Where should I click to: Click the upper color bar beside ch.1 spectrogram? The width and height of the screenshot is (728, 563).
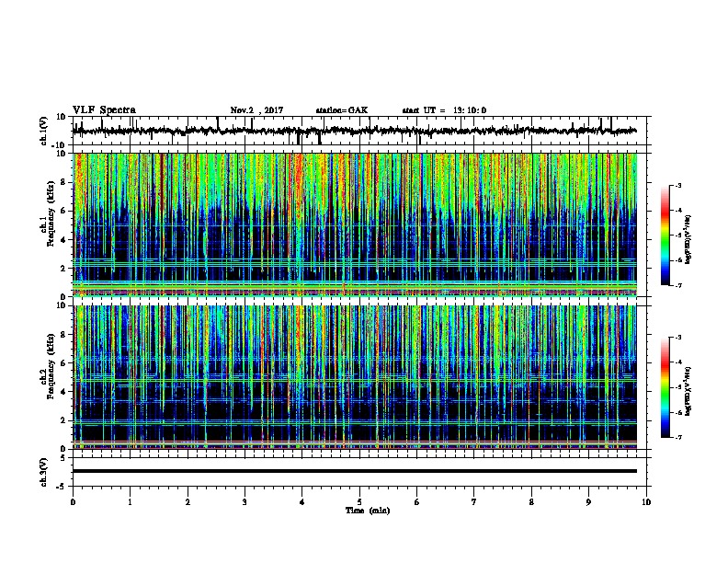point(665,236)
